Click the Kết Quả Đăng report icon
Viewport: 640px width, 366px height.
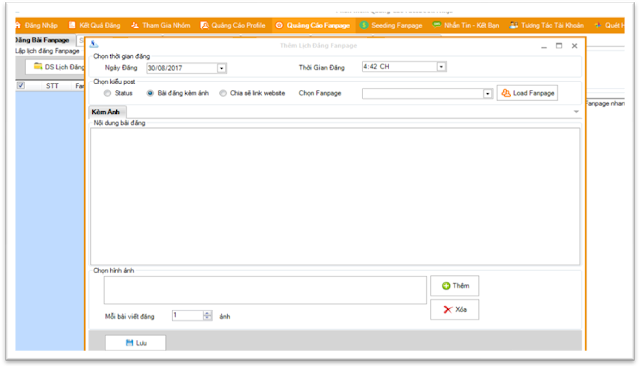[72, 25]
